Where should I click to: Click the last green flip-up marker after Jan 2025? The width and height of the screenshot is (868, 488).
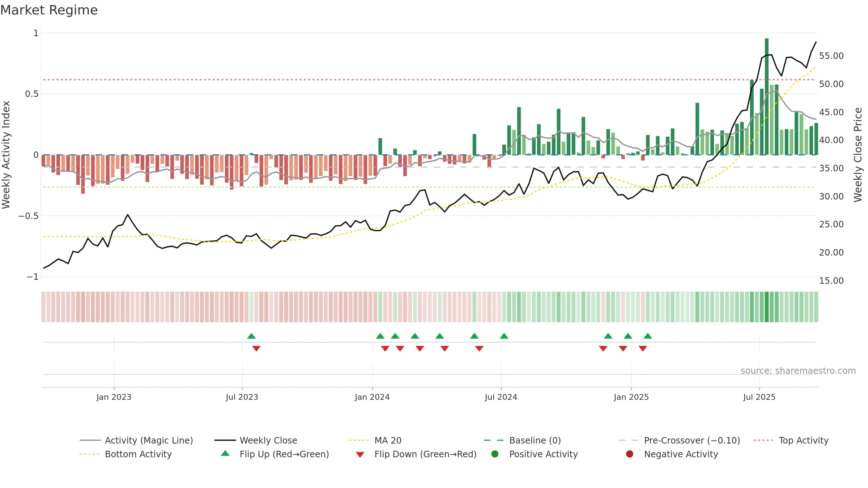(648, 336)
